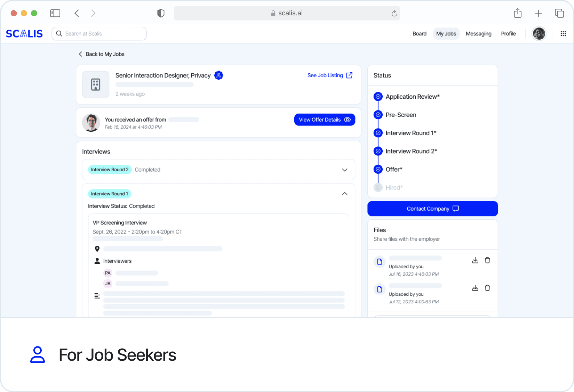Open the app grid launcher top right

coord(563,33)
